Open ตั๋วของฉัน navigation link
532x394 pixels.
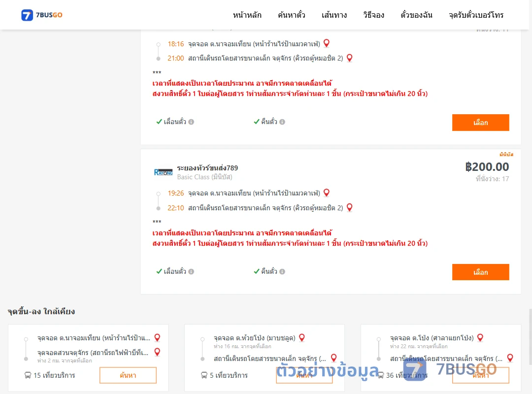(416, 15)
